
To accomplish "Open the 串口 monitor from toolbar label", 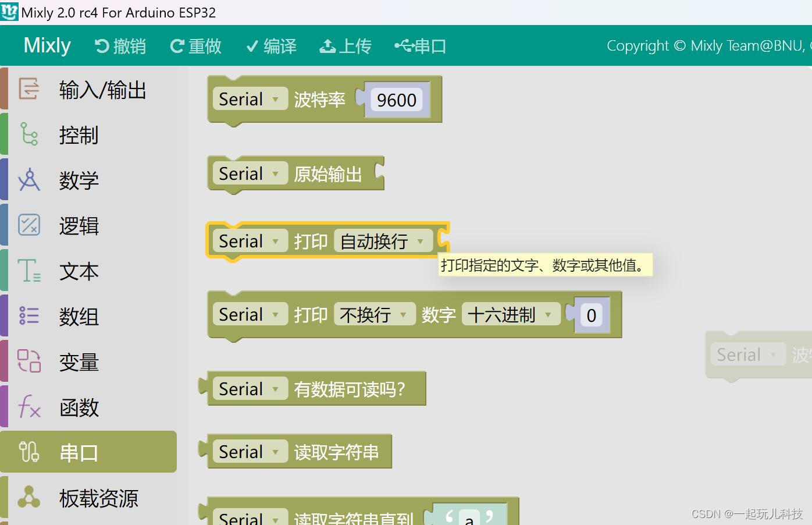I will tap(430, 46).
